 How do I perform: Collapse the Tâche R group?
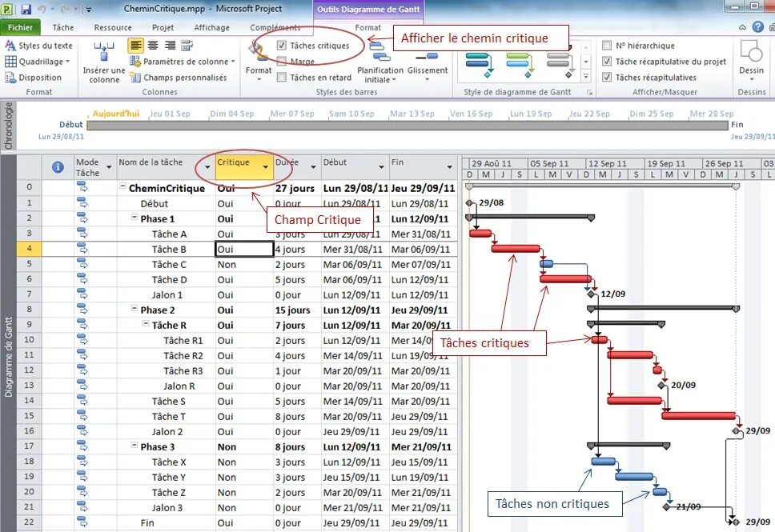coord(146,323)
